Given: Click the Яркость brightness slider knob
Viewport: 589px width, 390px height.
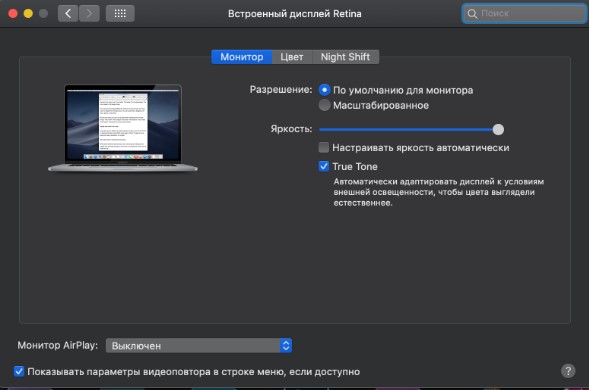Looking at the screenshot, I should [498, 129].
